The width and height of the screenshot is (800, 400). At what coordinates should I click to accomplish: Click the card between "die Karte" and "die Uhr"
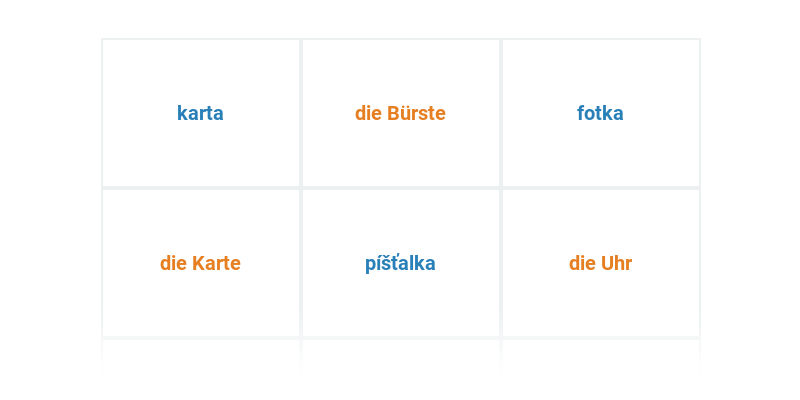click(x=401, y=263)
